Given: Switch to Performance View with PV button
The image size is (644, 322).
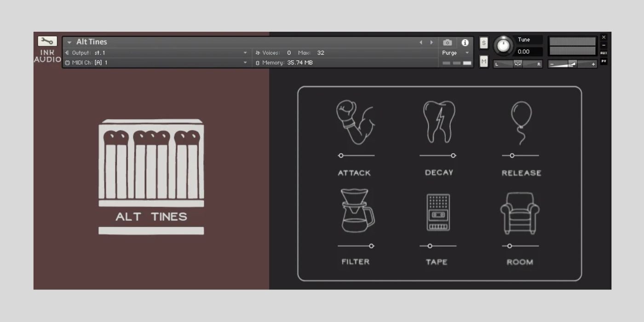Looking at the screenshot, I should click(604, 60).
